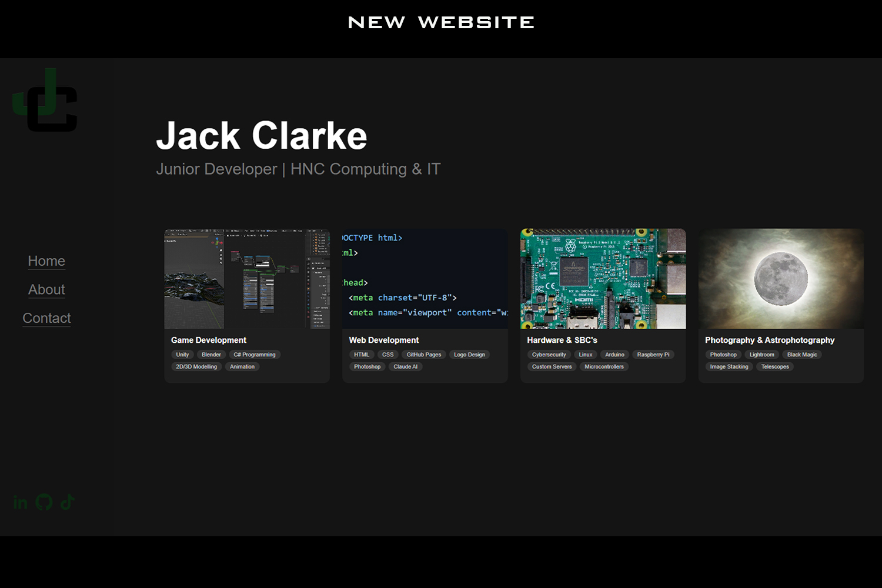Viewport: 882px width, 588px height.
Task: Click the Blender tag under Game Development
Action: pos(211,355)
